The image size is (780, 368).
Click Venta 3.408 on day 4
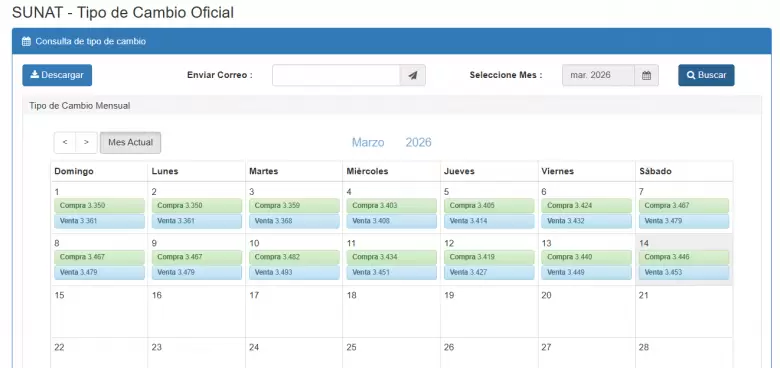[x=392, y=221]
